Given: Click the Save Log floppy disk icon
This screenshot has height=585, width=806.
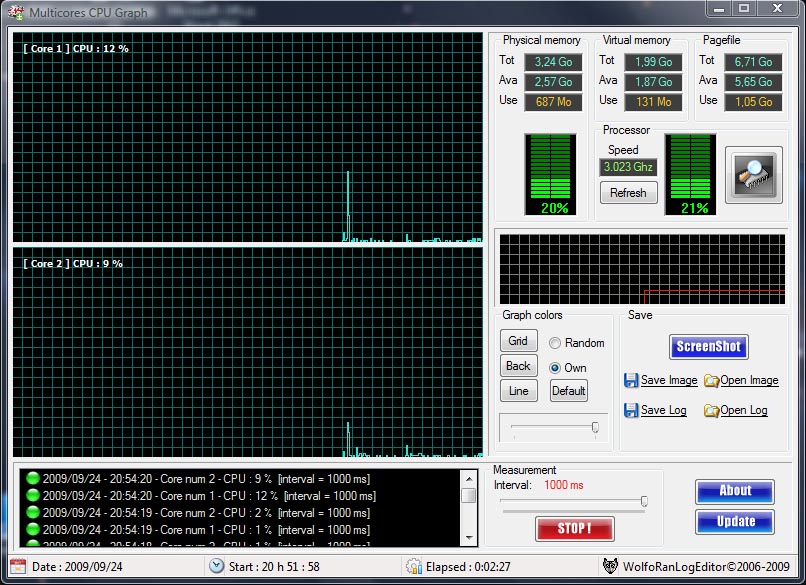Looking at the screenshot, I should tap(631, 411).
